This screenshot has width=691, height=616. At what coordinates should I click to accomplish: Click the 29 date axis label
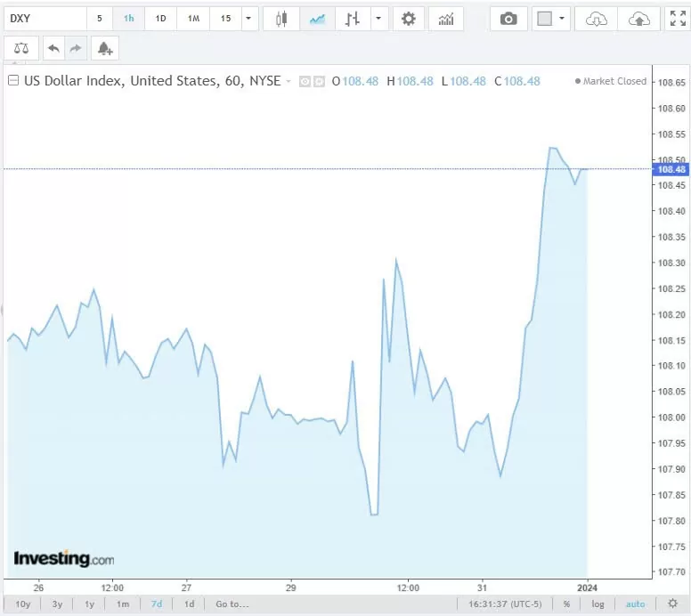click(291, 588)
